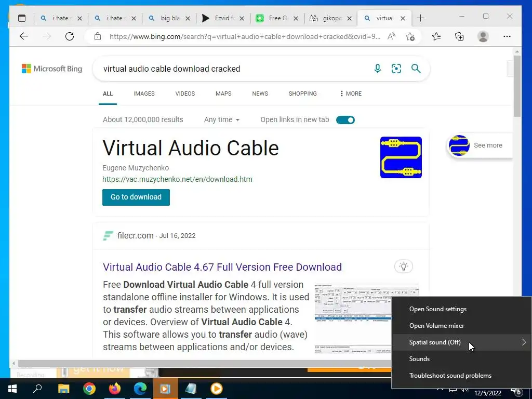Click the orange play media player taskbar icon
The height and width of the screenshot is (399, 532).
tap(217, 389)
